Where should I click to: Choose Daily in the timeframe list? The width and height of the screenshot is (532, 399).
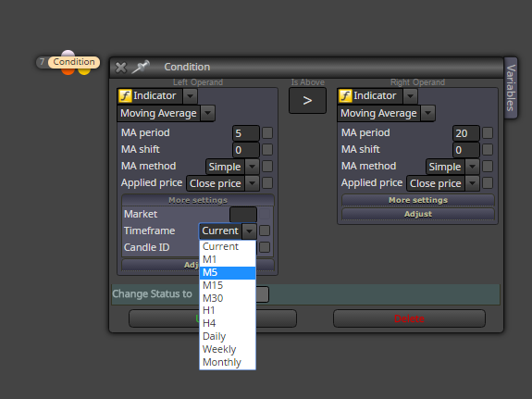pyautogui.click(x=228, y=336)
